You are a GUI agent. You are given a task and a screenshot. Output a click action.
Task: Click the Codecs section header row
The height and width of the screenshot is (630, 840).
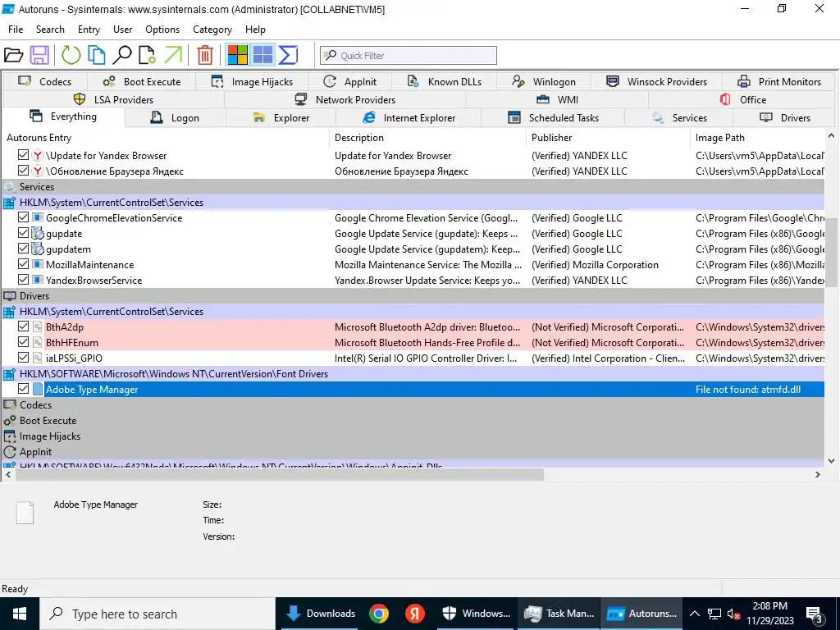(413, 405)
